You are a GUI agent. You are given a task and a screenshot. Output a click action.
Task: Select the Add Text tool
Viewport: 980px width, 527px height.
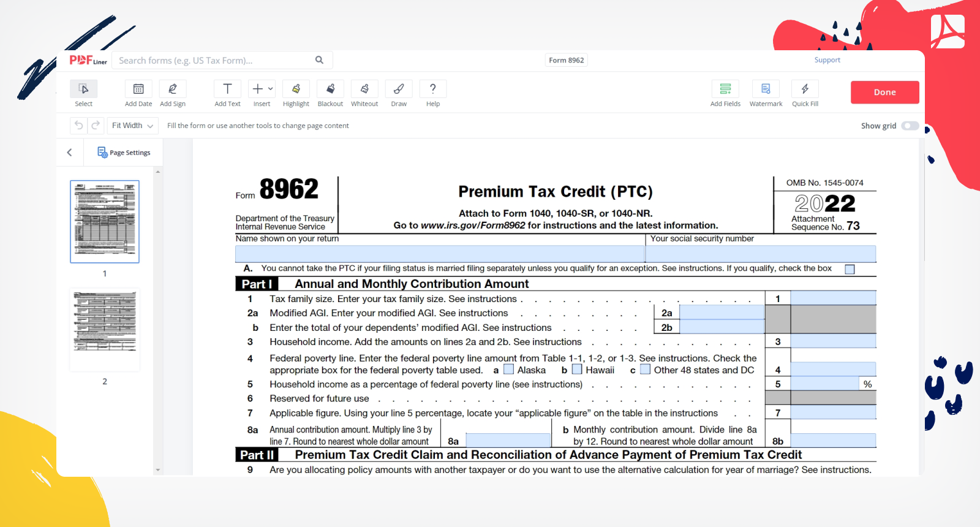(x=227, y=89)
